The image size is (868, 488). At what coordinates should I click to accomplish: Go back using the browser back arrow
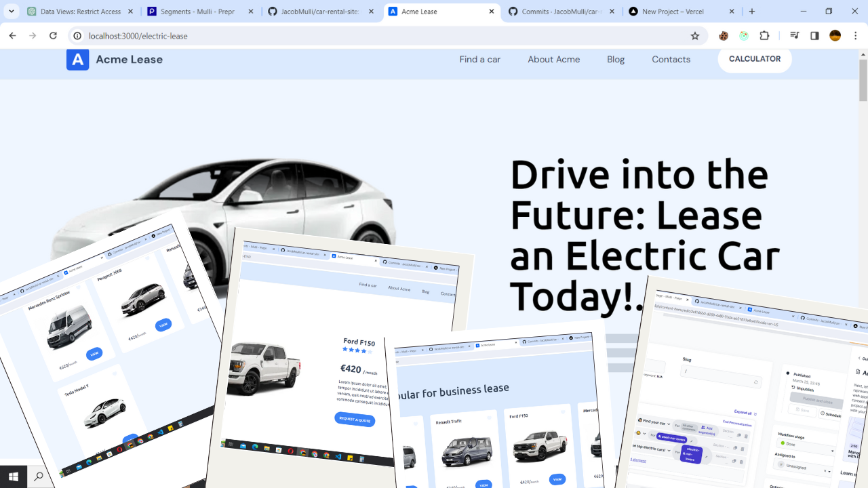[12, 36]
